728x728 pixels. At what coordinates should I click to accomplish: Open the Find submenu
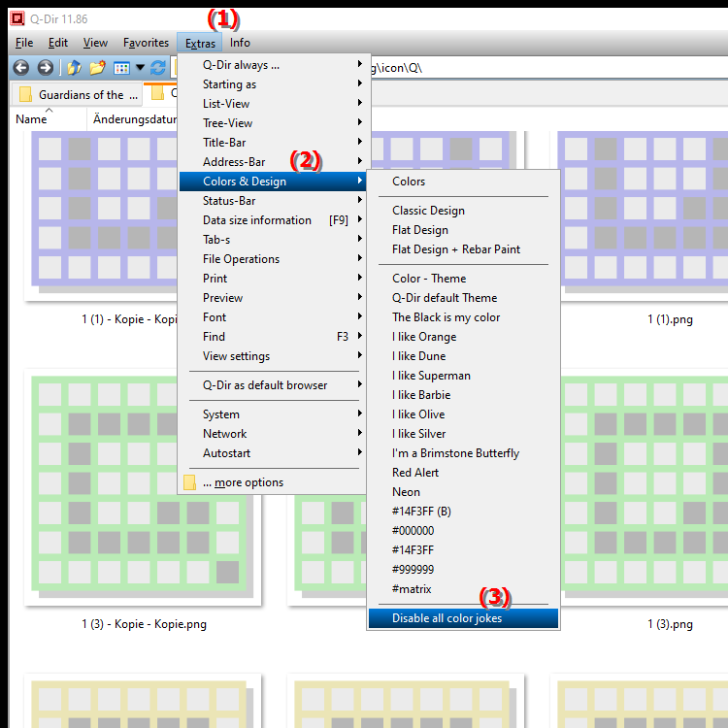click(x=273, y=337)
